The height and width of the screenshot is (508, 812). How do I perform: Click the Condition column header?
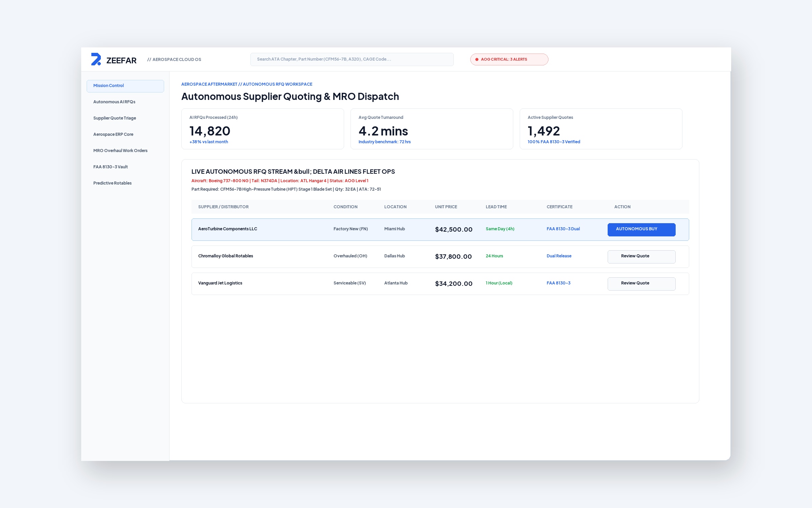[x=345, y=207]
